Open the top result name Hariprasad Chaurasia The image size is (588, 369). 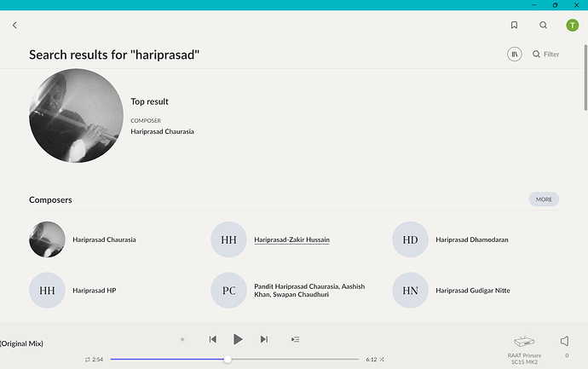pos(163,131)
